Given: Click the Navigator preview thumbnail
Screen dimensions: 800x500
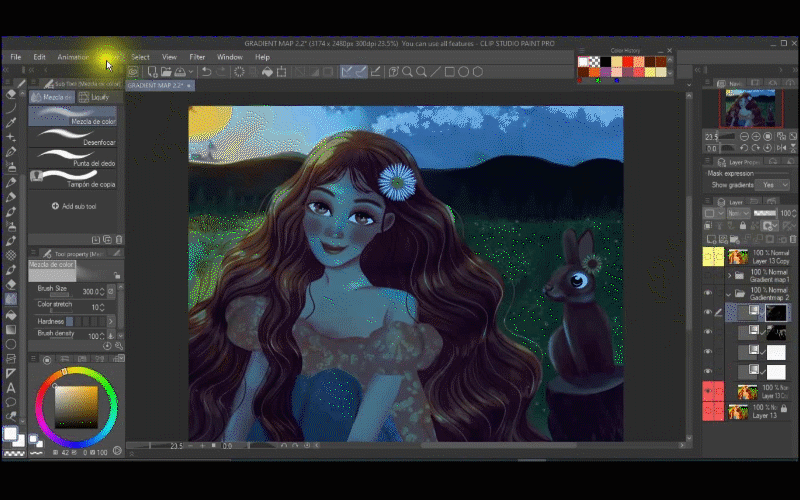Looking at the screenshot, I should point(749,107).
